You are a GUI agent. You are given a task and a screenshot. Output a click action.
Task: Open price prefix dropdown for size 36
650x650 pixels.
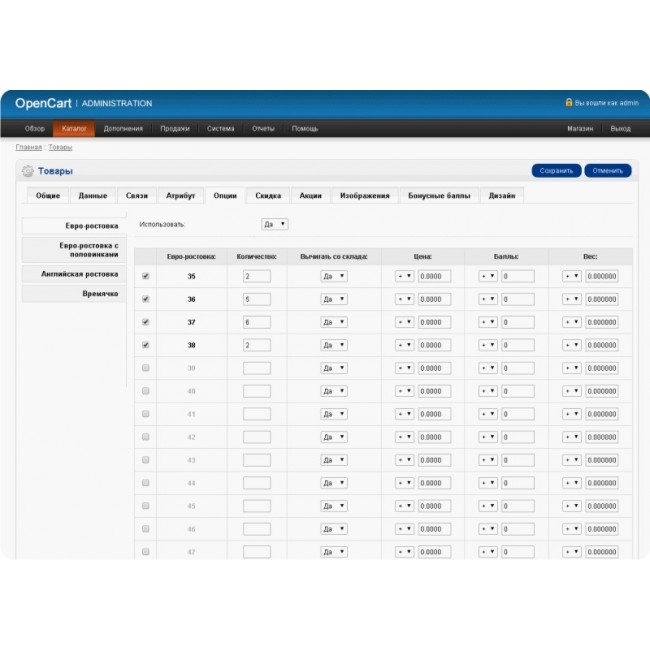point(404,299)
